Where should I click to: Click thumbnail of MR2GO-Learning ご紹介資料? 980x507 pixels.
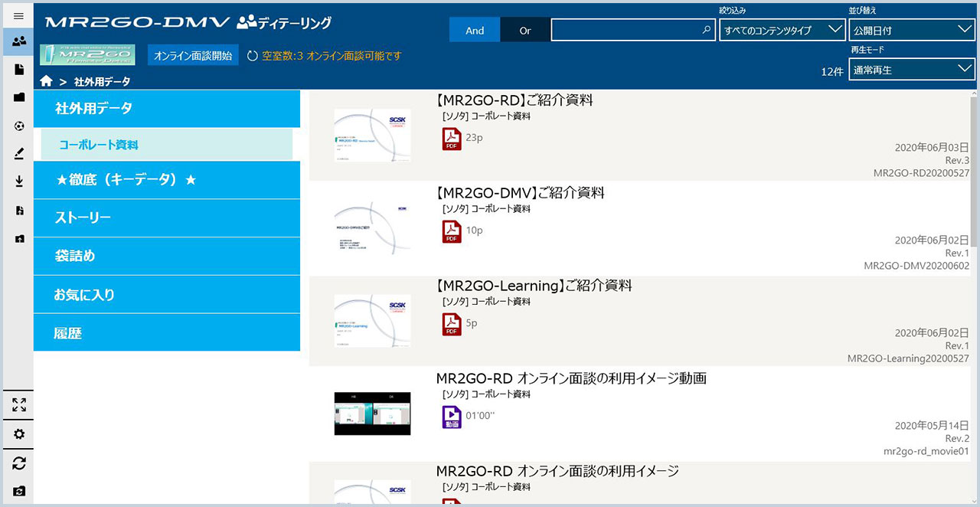point(372,320)
